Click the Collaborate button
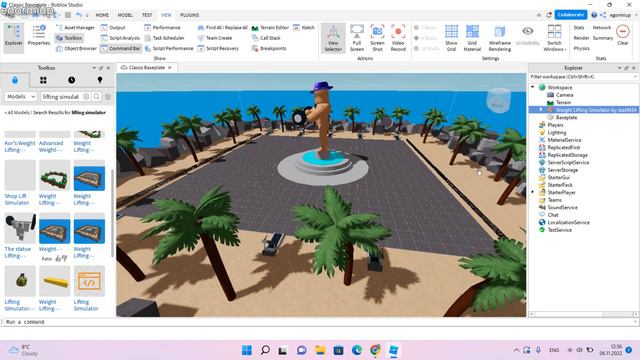The image size is (640, 360). 571,14
